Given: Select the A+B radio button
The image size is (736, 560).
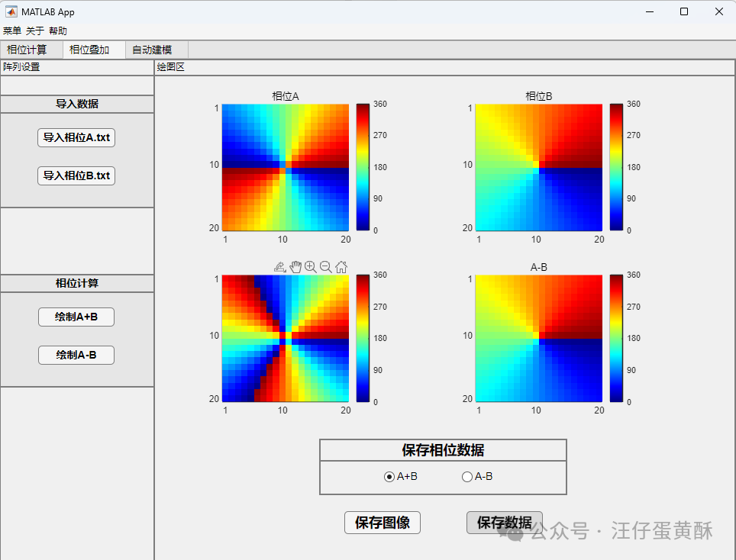Looking at the screenshot, I should pyautogui.click(x=389, y=477).
